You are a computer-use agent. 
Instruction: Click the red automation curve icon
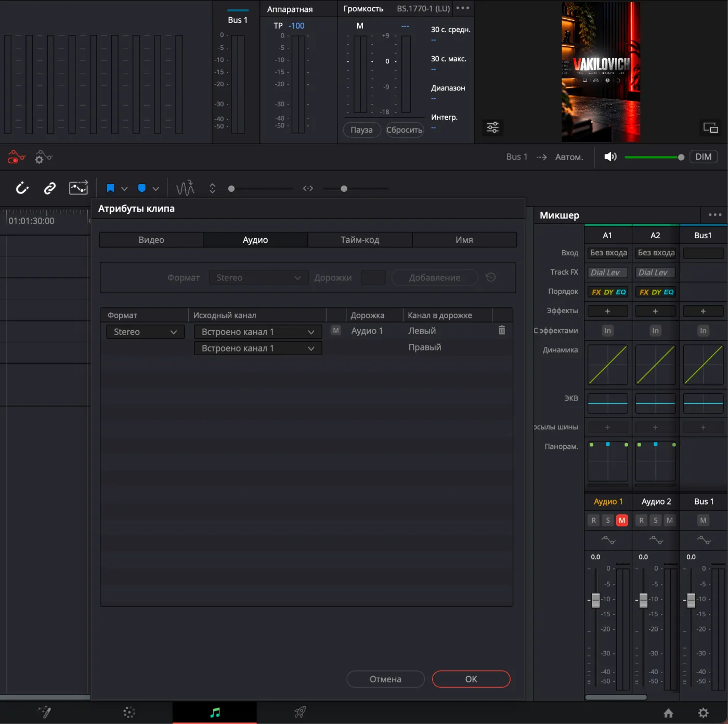coord(16,156)
